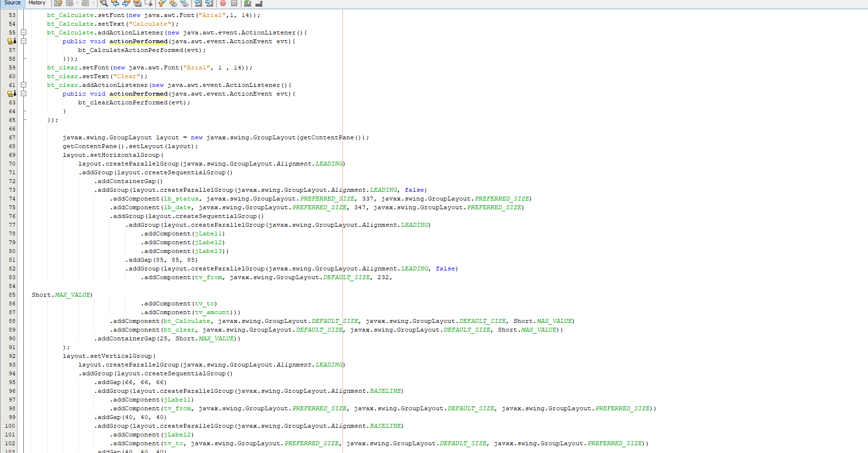This screenshot has width=868, height=453.
Task: Click lb_status on line 74
Action: [181, 199]
